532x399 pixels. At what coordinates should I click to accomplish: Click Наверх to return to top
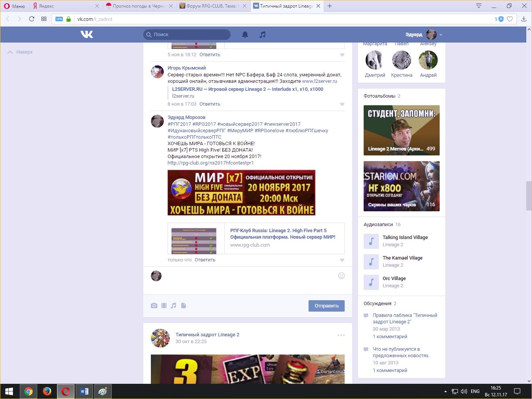coord(21,52)
